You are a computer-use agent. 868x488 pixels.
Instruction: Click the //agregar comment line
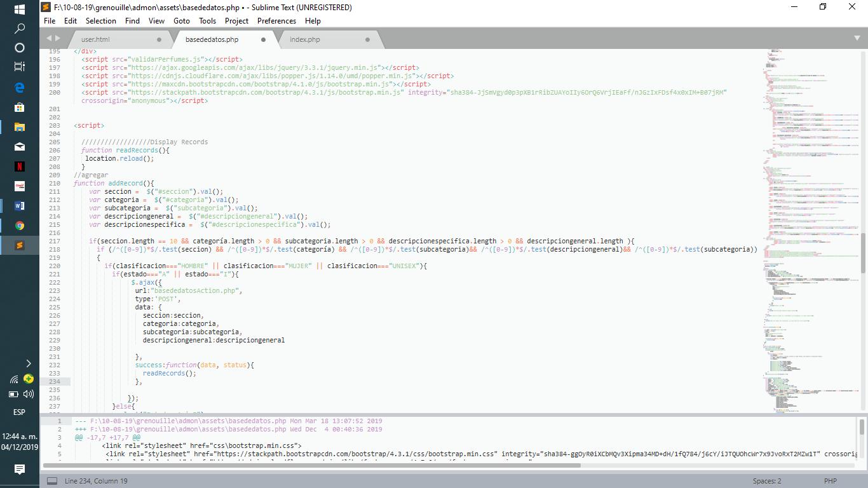point(91,175)
